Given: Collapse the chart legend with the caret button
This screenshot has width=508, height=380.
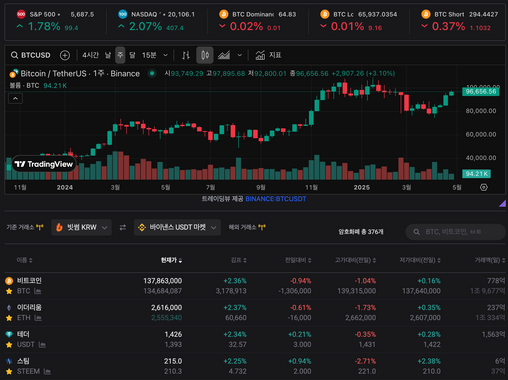Looking at the screenshot, I should point(15,99).
